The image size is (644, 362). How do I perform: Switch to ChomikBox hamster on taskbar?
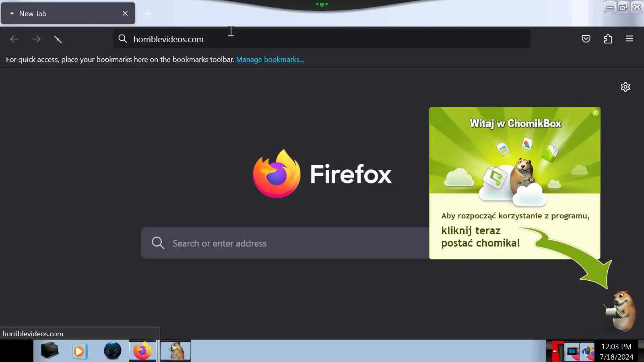tap(175, 351)
